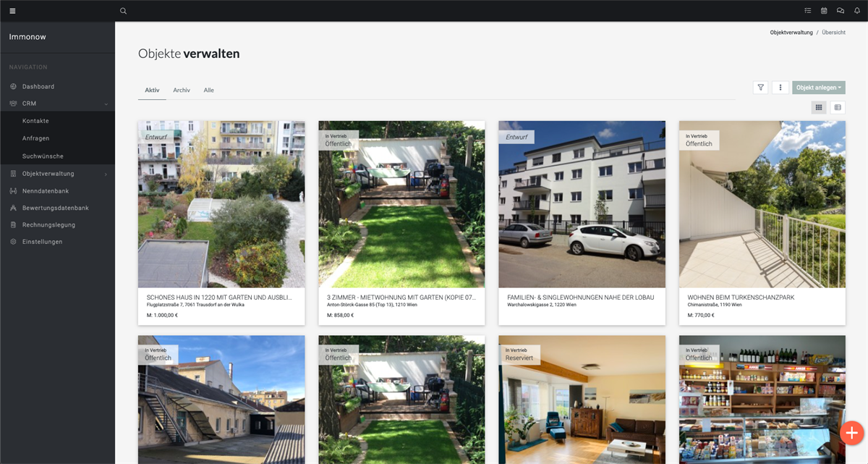868x464 pixels.
Task: Click the address "Flugplatzstraße 7, 7061 Trausdorf an der Wulka"
Action: (195, 305)
